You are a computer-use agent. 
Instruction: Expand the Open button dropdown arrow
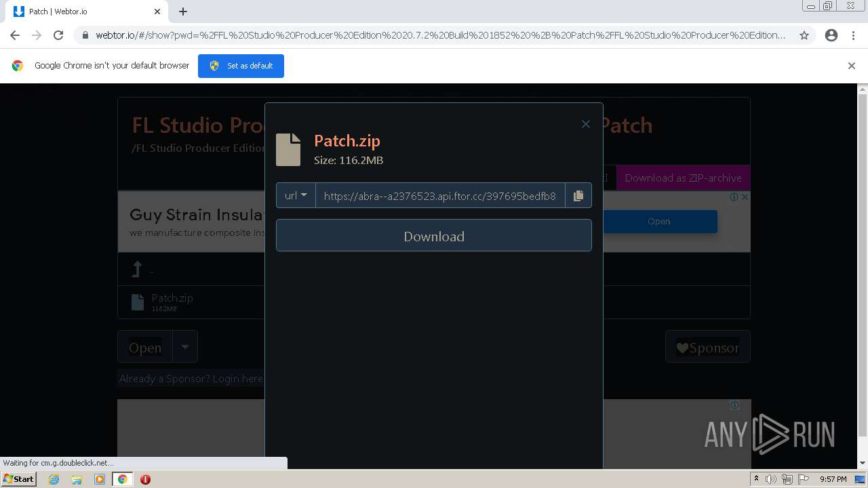pyautogui.click(x=185, y=347)
